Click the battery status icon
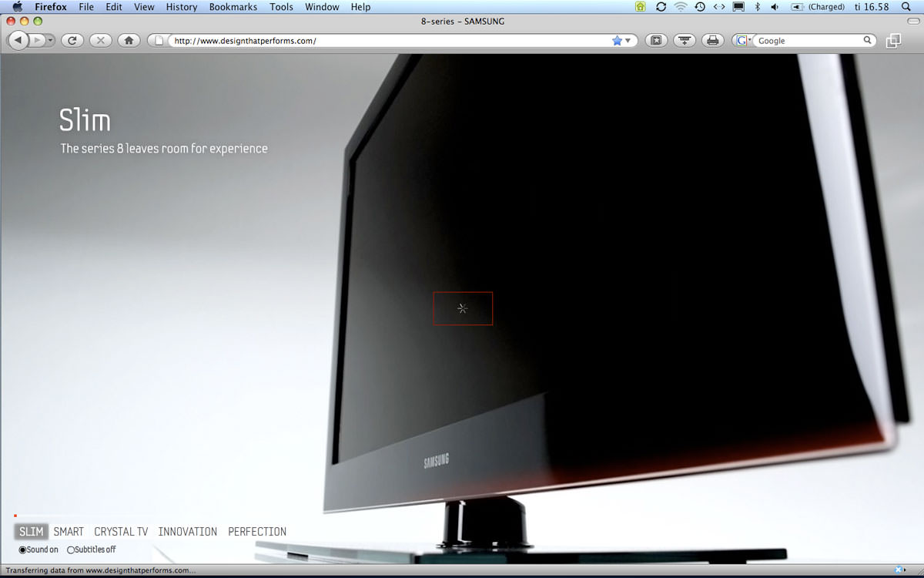Screen dimensions: 924x578 click(798, 7)
